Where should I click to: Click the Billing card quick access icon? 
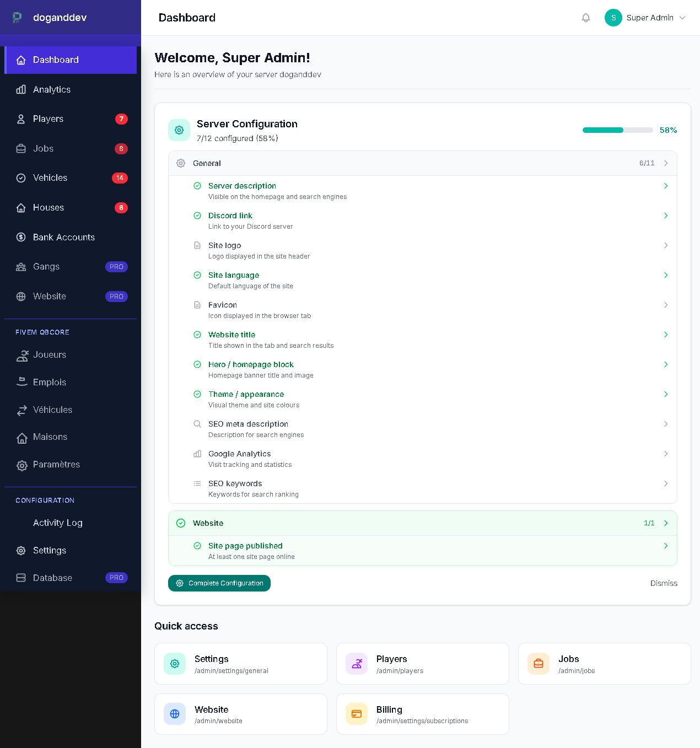[357, 714]
